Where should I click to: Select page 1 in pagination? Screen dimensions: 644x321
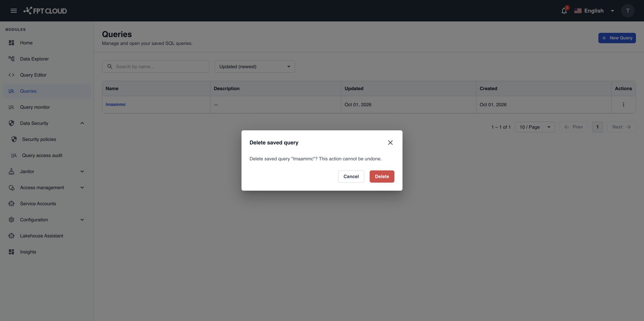597,127
